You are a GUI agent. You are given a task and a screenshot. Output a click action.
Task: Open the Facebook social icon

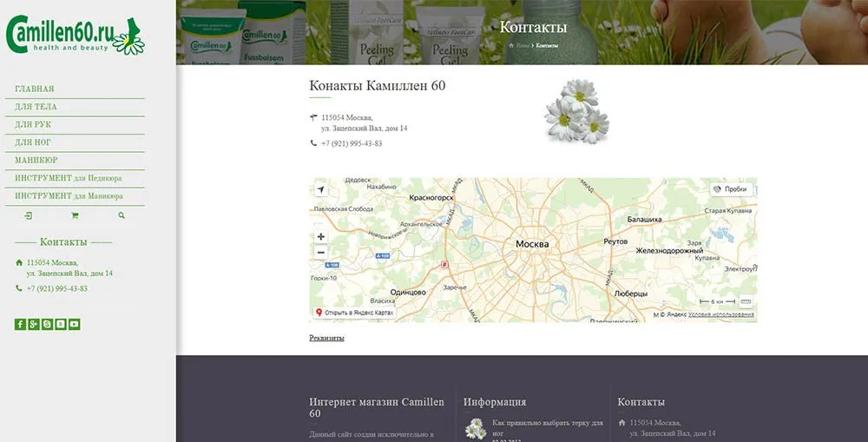coord(20,324)
